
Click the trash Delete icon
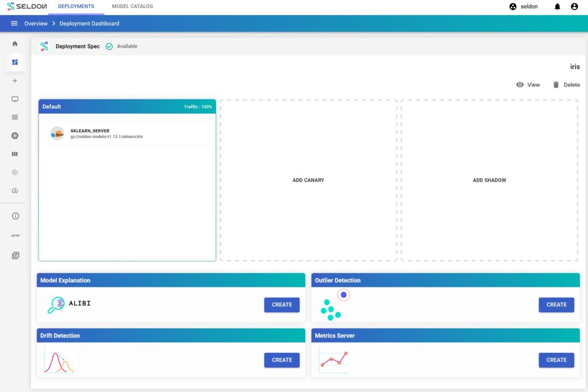pyautogui.click(x=556, y=84)
